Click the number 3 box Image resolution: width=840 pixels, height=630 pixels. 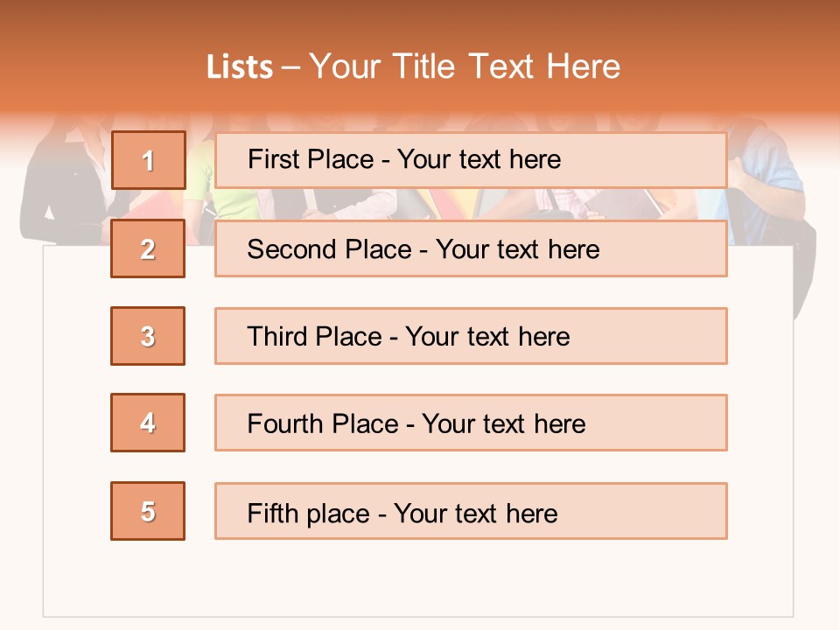(x=148, y=336)
